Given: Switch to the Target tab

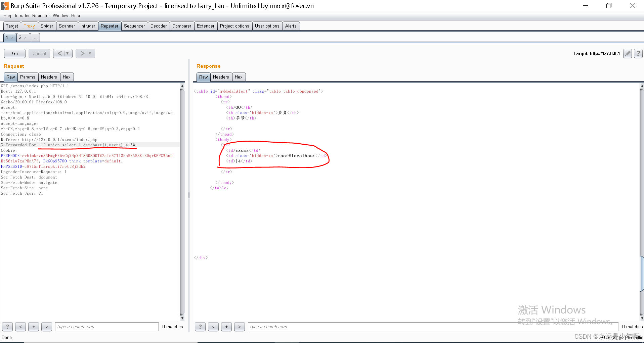Looking at the screenshot, I should pyautogui.click(x=12, y=26).
